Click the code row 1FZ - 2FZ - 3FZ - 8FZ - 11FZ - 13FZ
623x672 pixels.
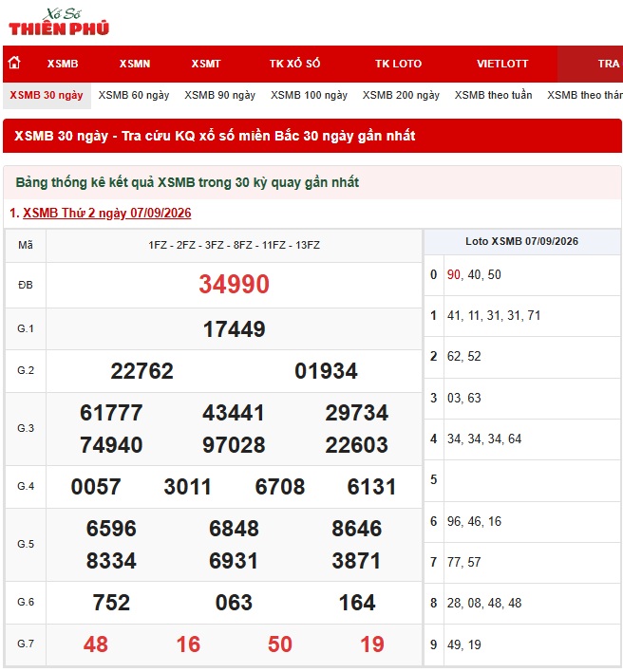(235, 245)
